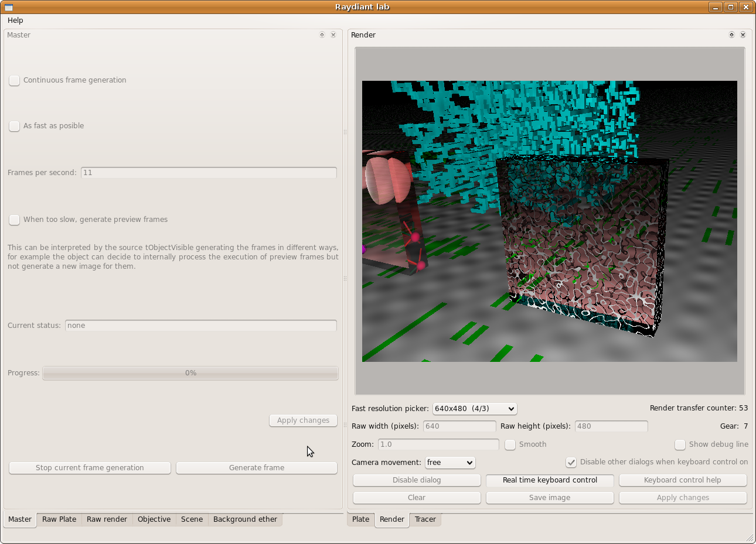Open the Help menu

[x=15, y=20]
